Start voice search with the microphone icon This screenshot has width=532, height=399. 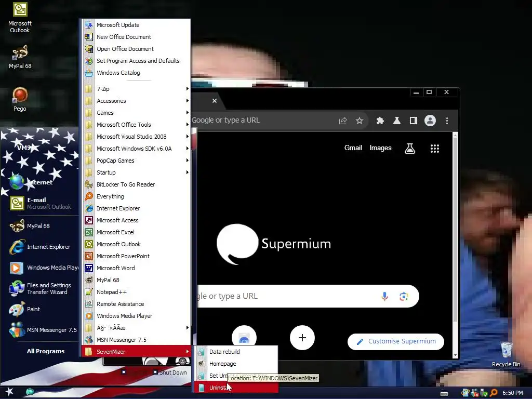[384, 296]
